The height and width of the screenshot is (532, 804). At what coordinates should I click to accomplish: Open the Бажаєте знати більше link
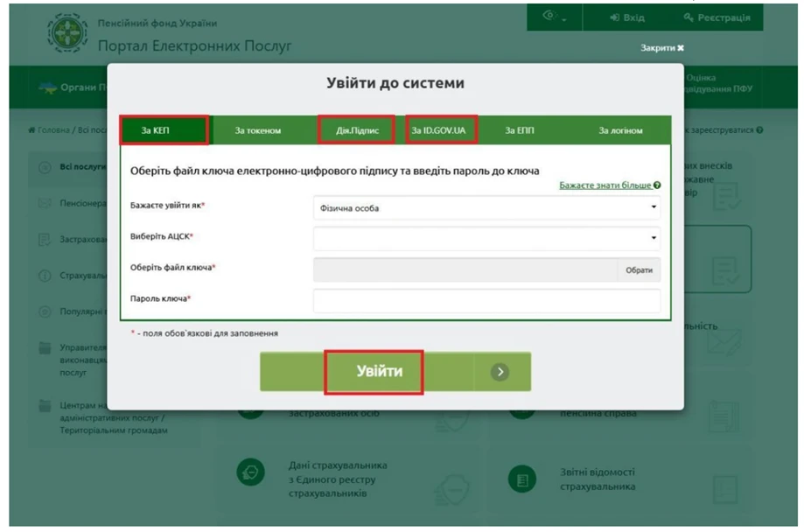[x=605, y=185]
